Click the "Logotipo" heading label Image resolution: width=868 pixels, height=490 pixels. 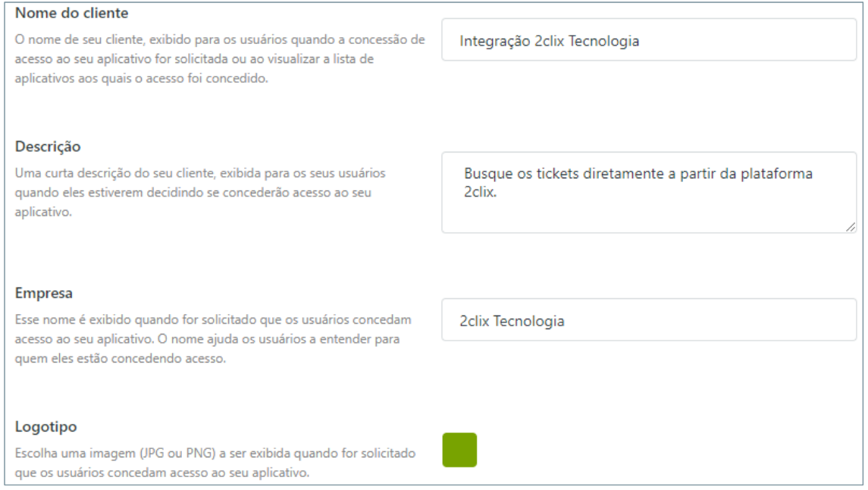[x=46, y=427]
